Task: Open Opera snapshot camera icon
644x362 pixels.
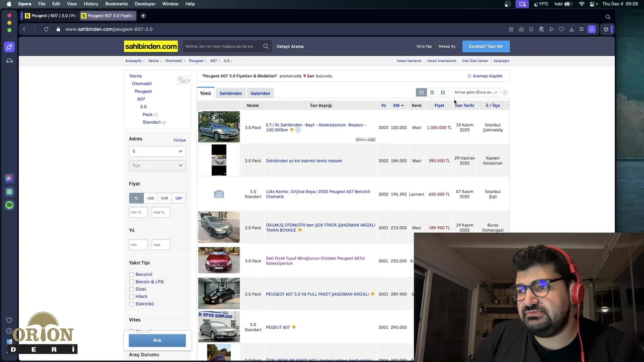Action: pyautogui.click(x=521, y=29)
